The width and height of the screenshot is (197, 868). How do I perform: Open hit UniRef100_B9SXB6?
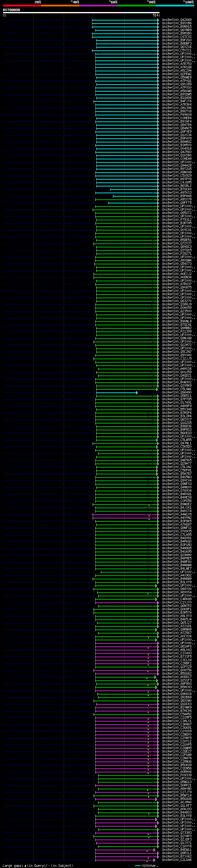pos(176,23)
